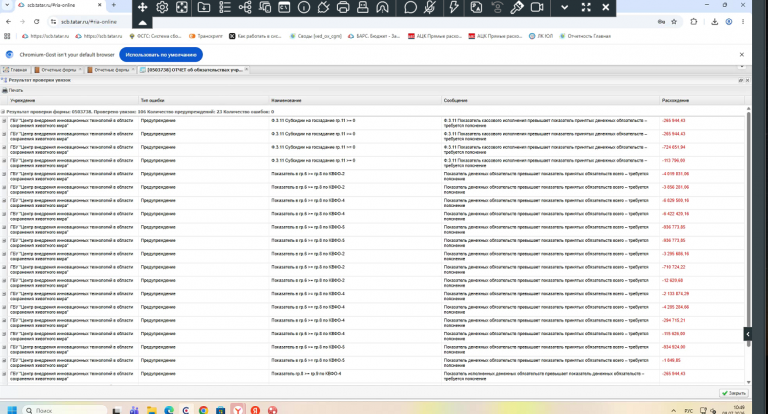Open the browser extensions puzzle icon

click(694, 22)
